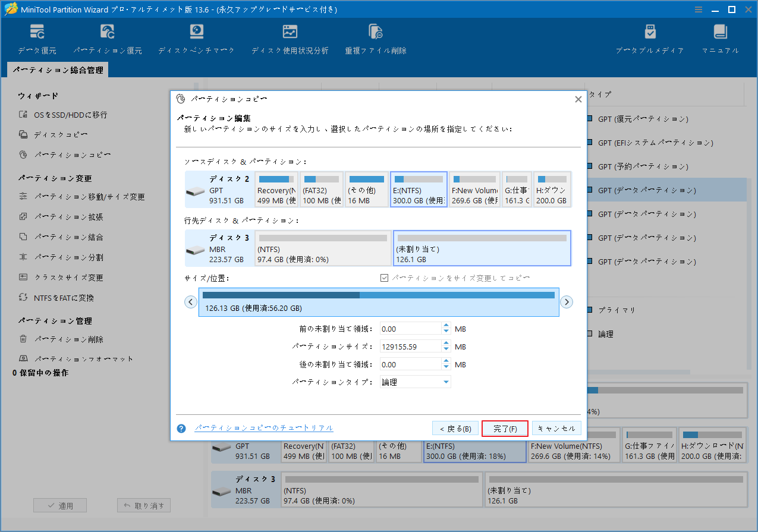
Task: Select G:仕事ファイル partition in main disk map
Action: 649,445
